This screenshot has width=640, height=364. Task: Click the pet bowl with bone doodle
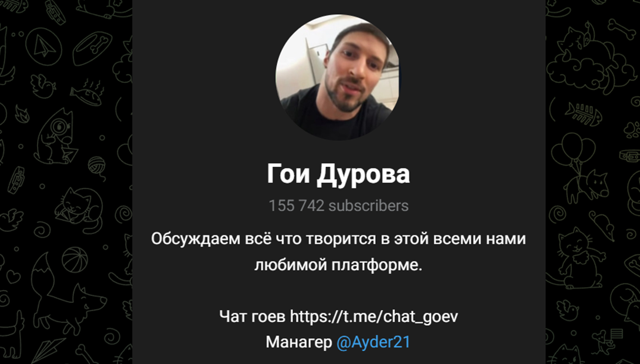point(92,48)
